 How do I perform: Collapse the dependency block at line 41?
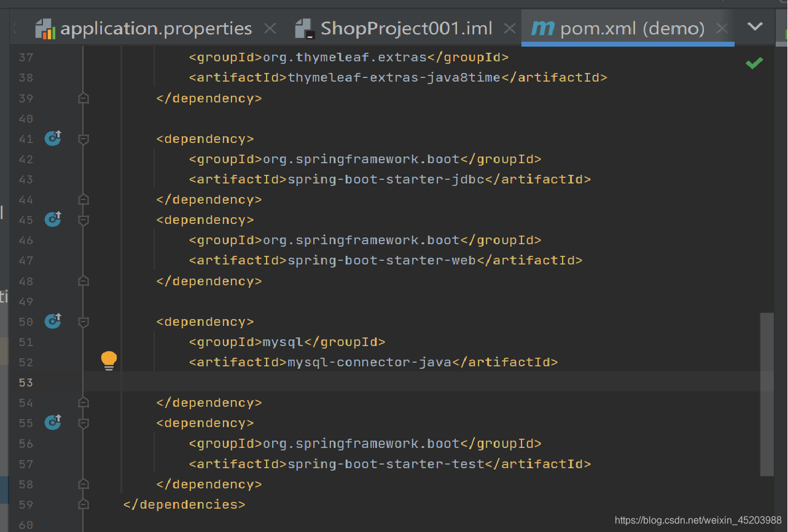point(84,139)
